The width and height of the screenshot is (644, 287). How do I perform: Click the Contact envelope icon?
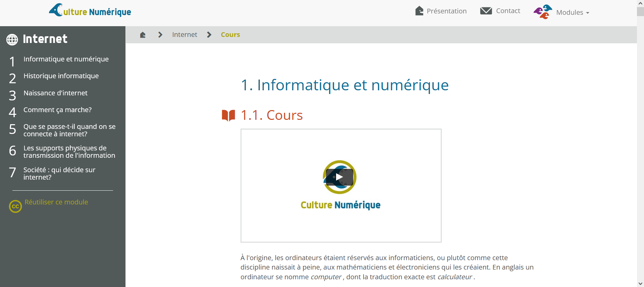[x=486, y=11]
